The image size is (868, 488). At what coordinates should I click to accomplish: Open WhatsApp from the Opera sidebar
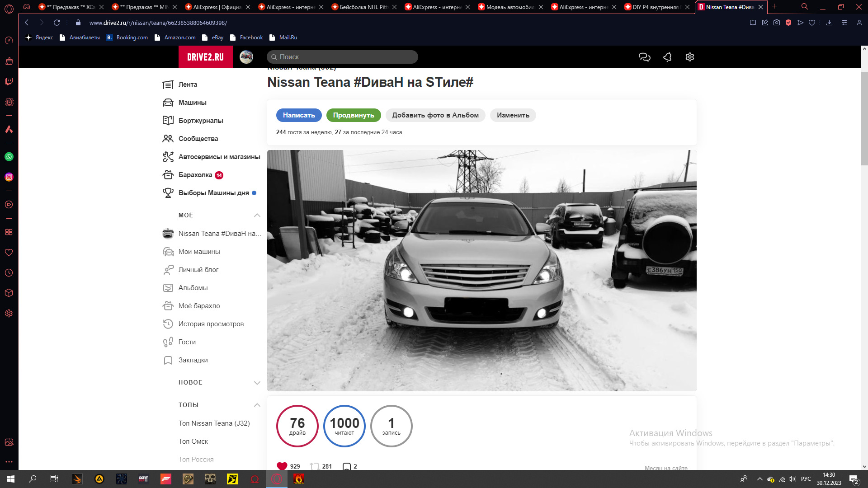9,157
